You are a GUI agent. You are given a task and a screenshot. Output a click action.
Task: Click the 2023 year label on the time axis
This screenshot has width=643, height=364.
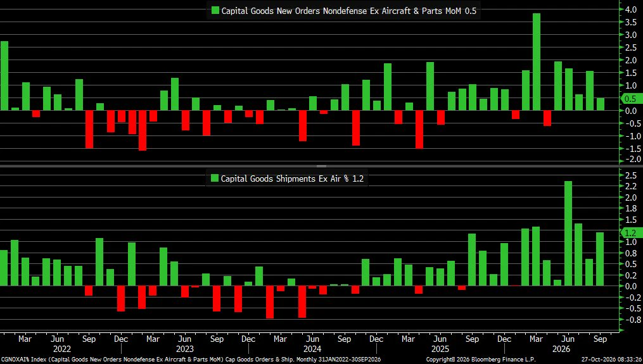(185, 349)
